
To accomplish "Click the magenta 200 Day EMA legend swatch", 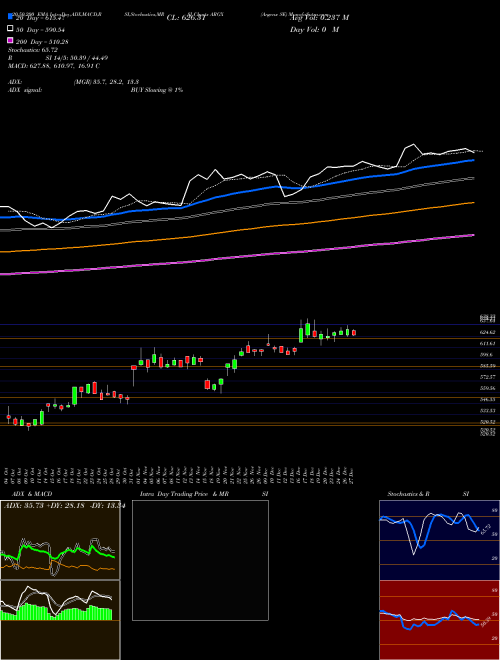I will tap(11, 41).
